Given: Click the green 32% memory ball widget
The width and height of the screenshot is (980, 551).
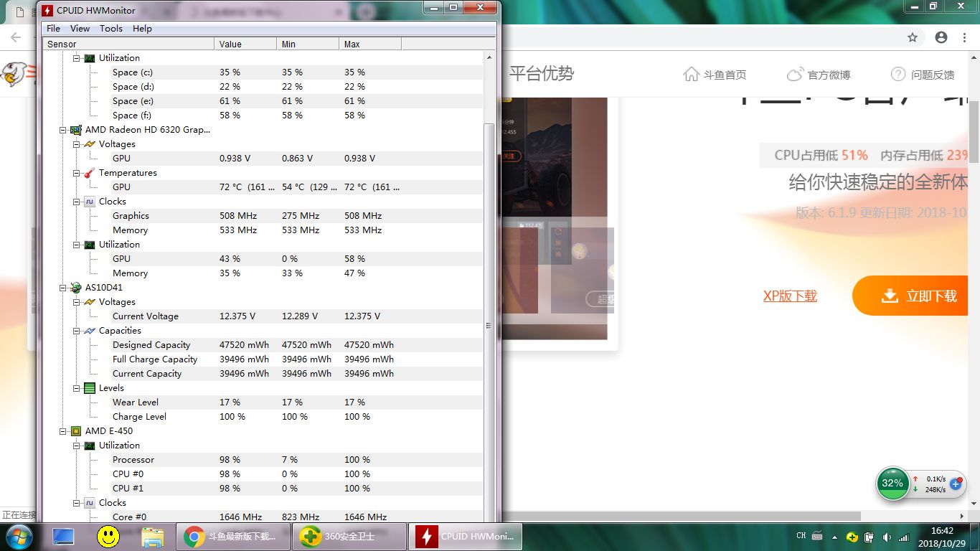Looking at the screenshot, I should point(892,484).
